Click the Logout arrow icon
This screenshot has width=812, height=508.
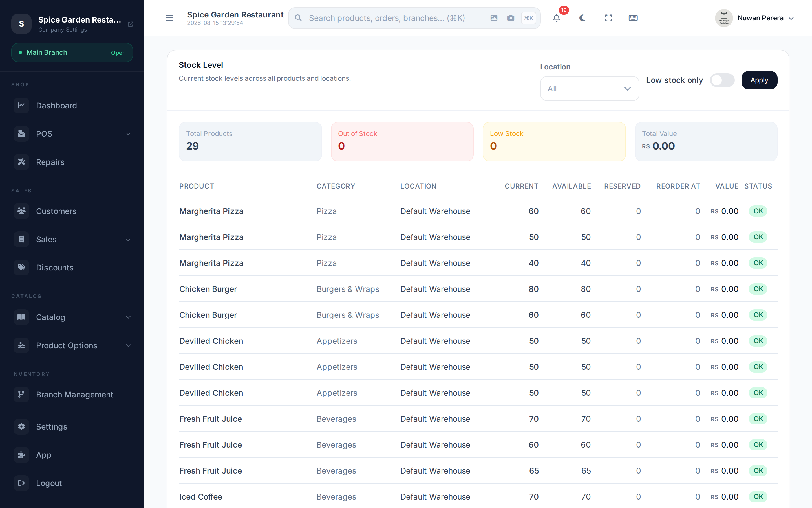click(21, 483)
